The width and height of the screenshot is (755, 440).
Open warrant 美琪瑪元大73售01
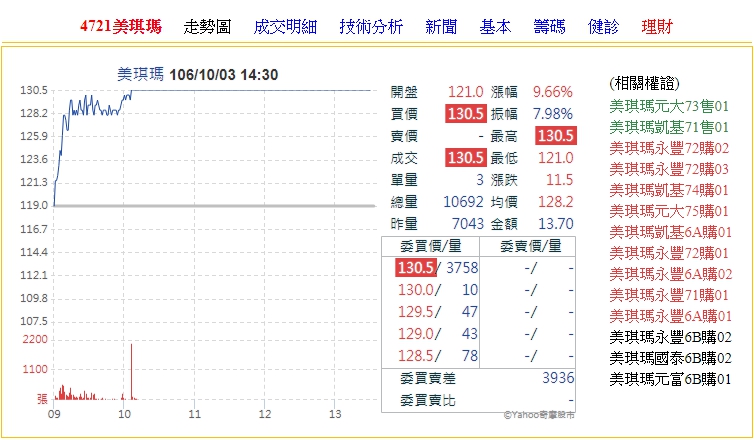pyautogui.click(x=669, y=106)
